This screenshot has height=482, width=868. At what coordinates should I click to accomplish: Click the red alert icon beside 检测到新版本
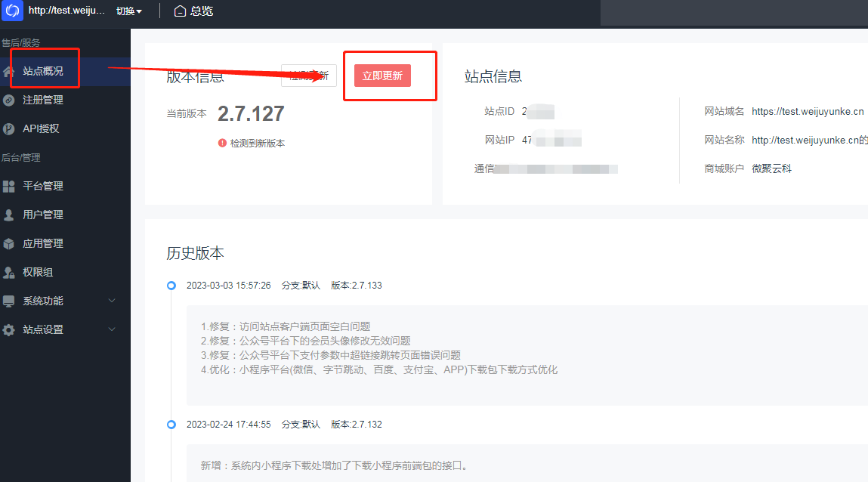pos(222,144)
